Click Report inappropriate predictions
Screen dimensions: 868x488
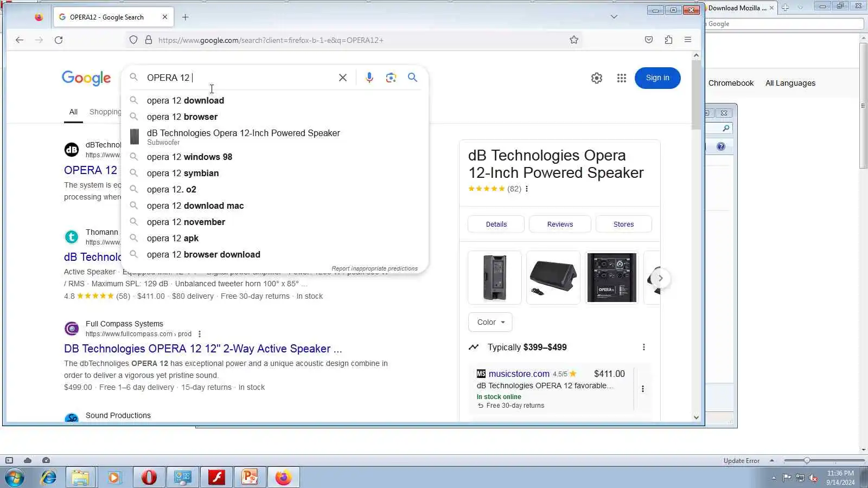coord(374,268)
